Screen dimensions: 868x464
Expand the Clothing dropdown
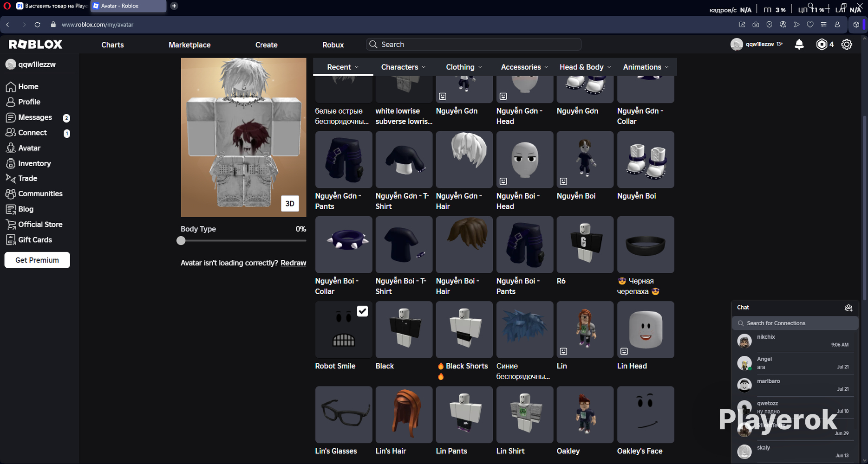tap(464, 67)
